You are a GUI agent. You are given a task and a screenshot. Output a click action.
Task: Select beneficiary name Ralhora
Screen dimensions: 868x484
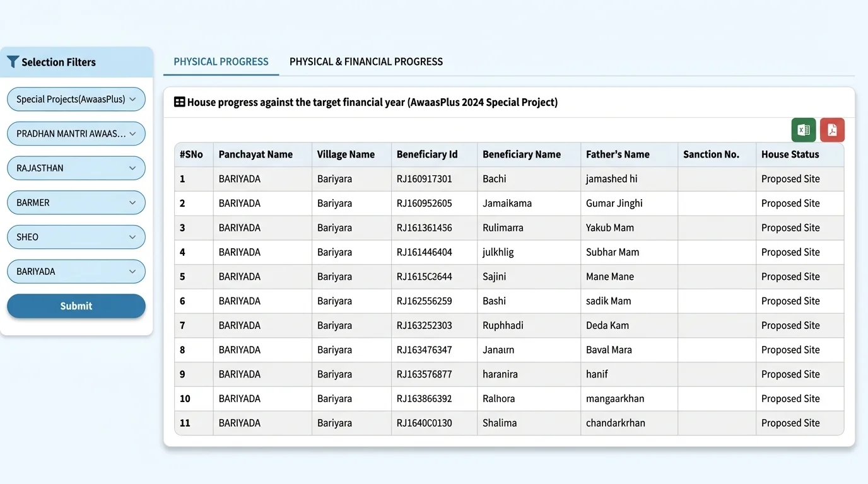(499, 399)
